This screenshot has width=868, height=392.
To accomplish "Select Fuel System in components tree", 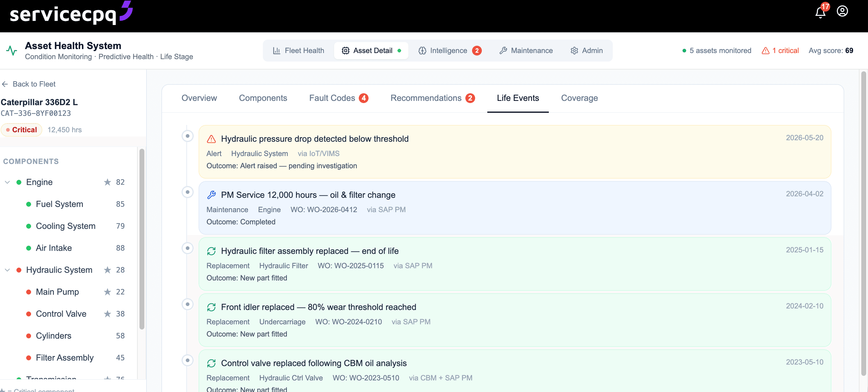I will (x=59, y=204).
